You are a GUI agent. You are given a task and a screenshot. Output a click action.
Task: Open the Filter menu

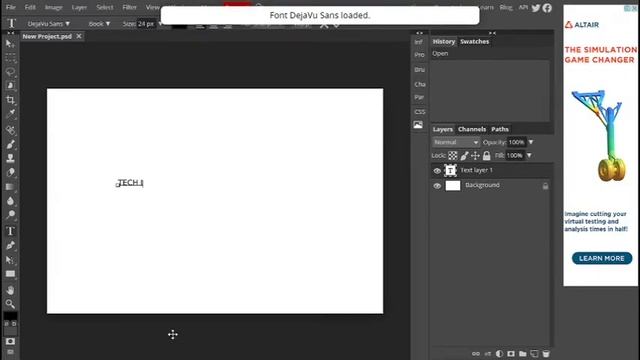point(129,7)
